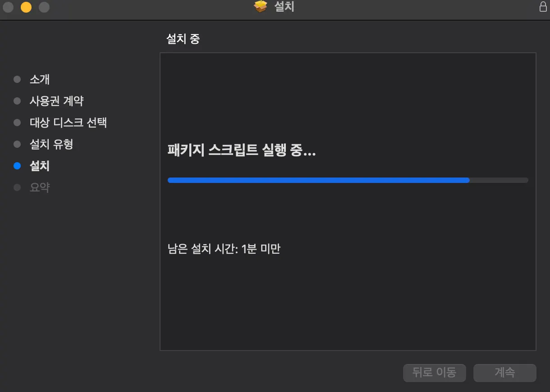The width and height of the screenshot is (550, 392).
Task: Click the dimmed bullet beside 요약
Action: (x=17, y=187)
